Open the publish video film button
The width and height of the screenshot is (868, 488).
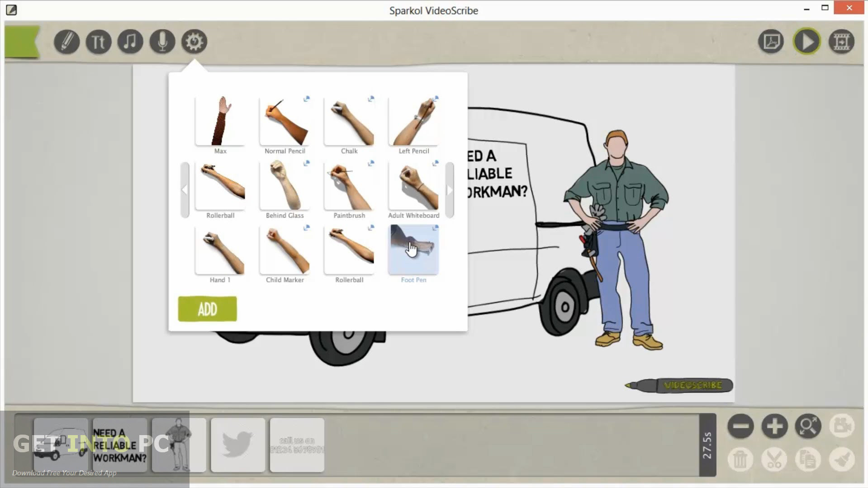click(x=841, y=42)
